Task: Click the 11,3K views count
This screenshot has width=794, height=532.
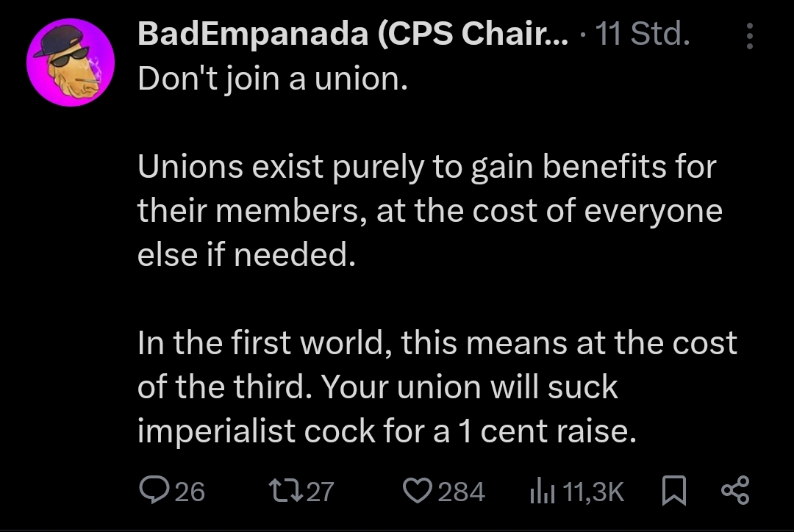Action: 593,492
